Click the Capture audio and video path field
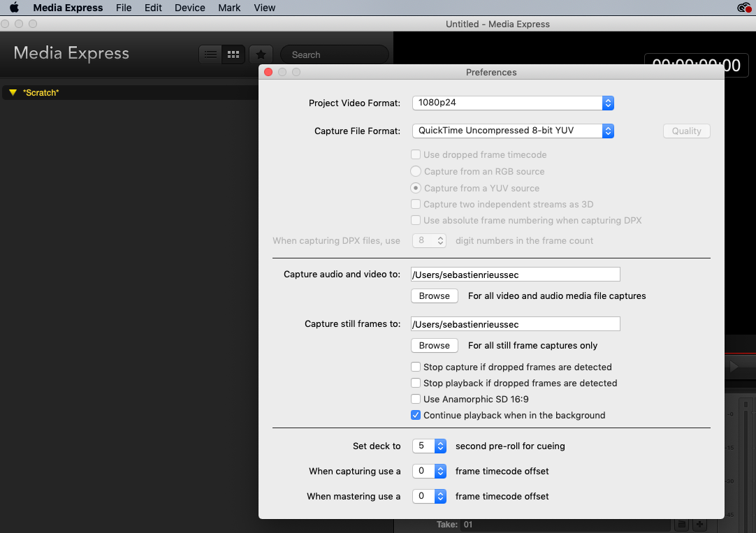Image resolution: width=756 pixels, height=533 pixels. [516, 275]
